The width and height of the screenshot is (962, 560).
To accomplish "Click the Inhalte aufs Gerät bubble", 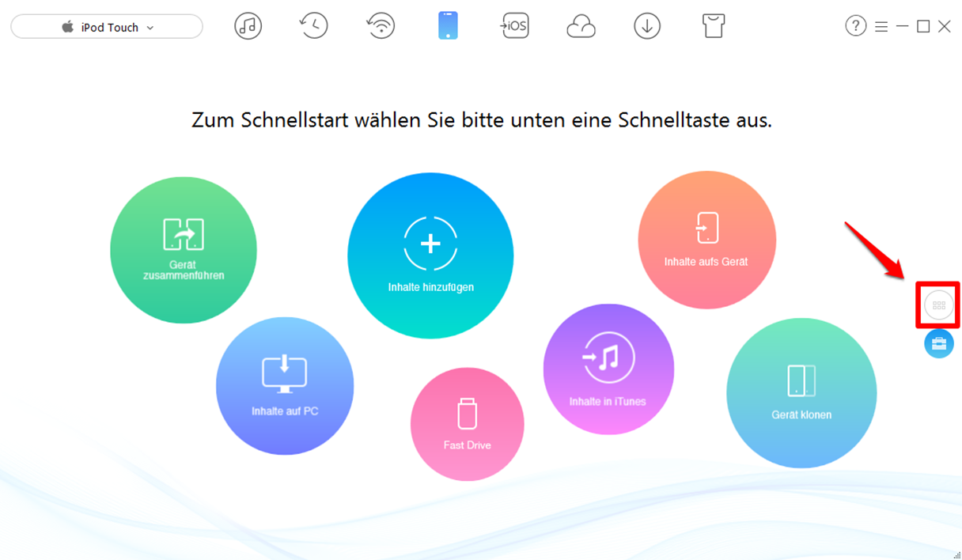I will 706,240.
